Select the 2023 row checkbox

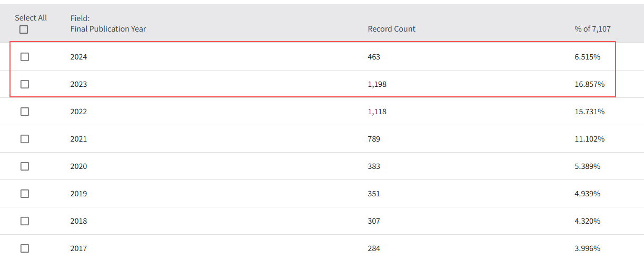click(x=25, y=84)
